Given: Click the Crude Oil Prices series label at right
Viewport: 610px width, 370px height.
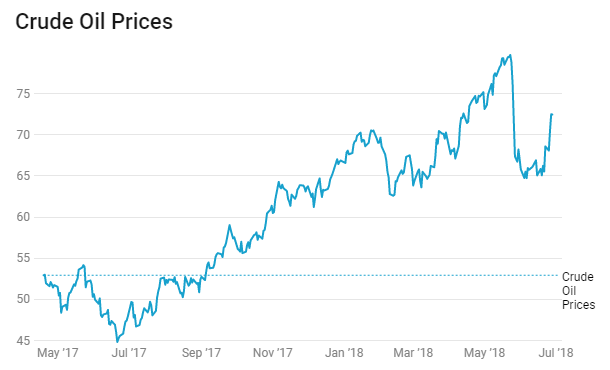Looking at the screenshot, I should point(578,291).
